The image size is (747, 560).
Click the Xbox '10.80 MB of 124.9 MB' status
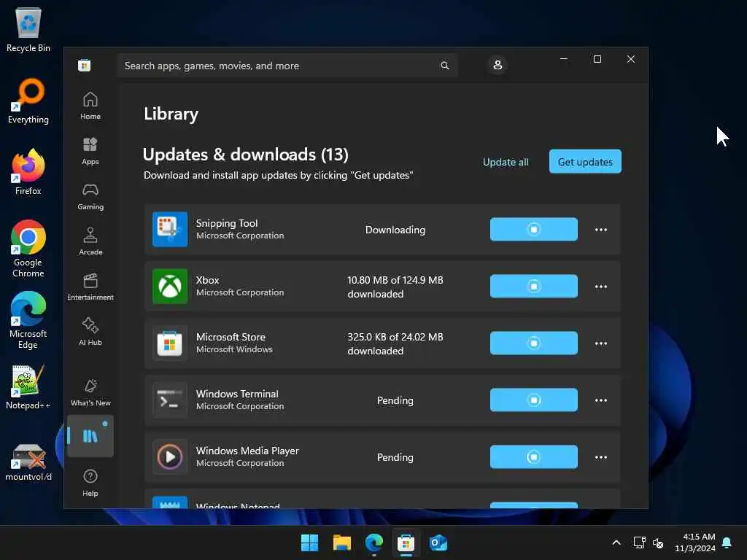point(395,287)
